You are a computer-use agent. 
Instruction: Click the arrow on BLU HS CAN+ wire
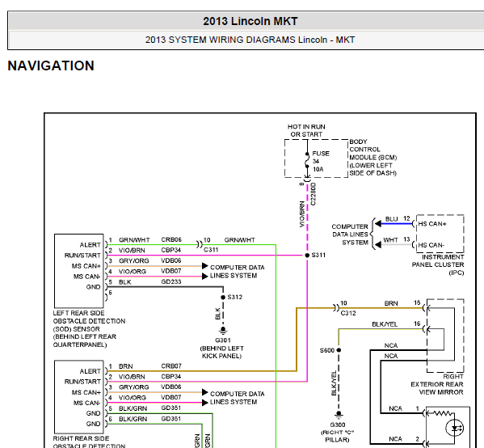(x=378, y=224)
